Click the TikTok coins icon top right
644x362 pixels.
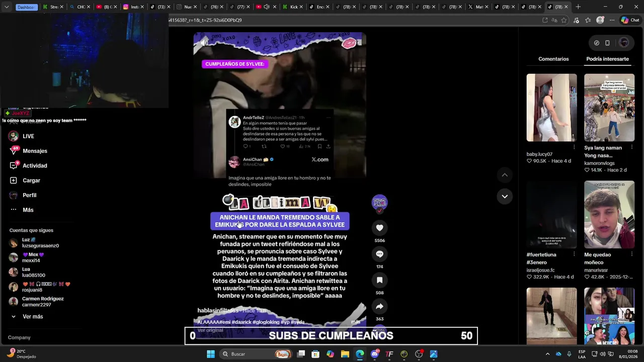(x=597, y=43)
